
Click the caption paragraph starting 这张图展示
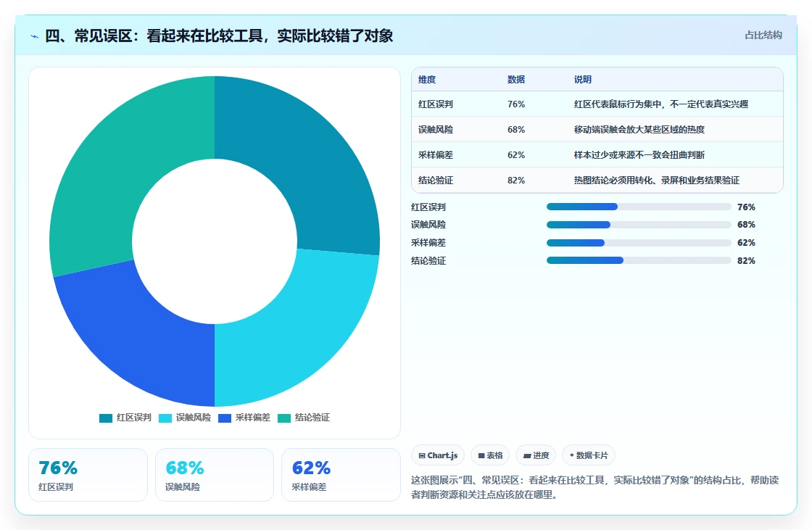click(595, 487)
